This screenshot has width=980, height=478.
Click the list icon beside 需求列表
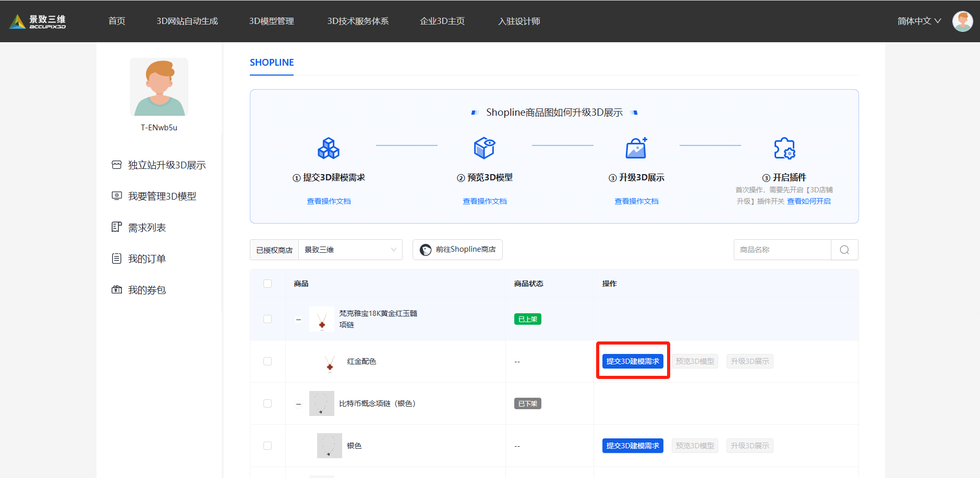click(117, 227)
